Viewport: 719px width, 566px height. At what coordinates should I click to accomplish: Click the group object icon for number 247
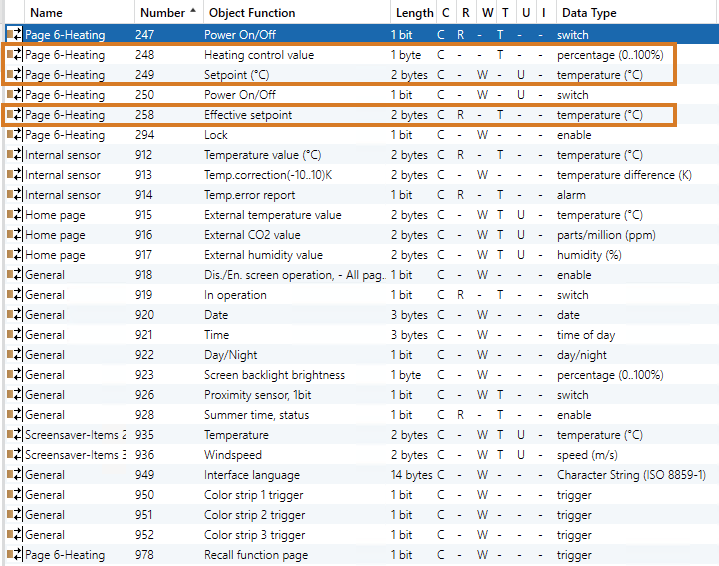(x=14, y=35)
